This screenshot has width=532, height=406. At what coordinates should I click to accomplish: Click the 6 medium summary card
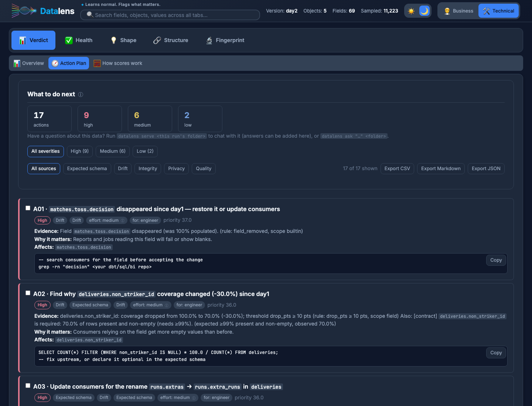point(150,119)
